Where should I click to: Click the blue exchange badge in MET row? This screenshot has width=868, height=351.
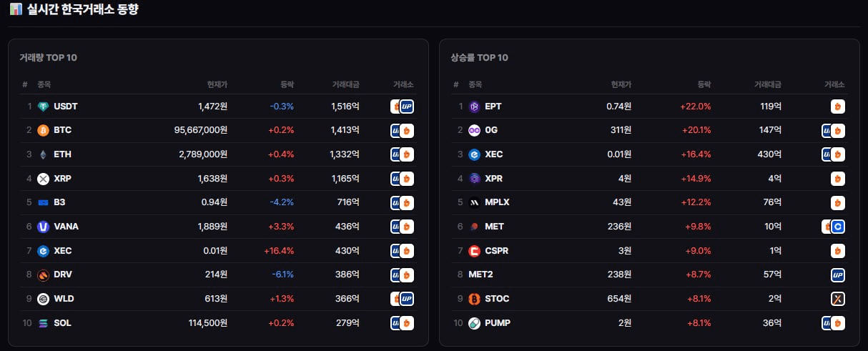coord(839,227)
